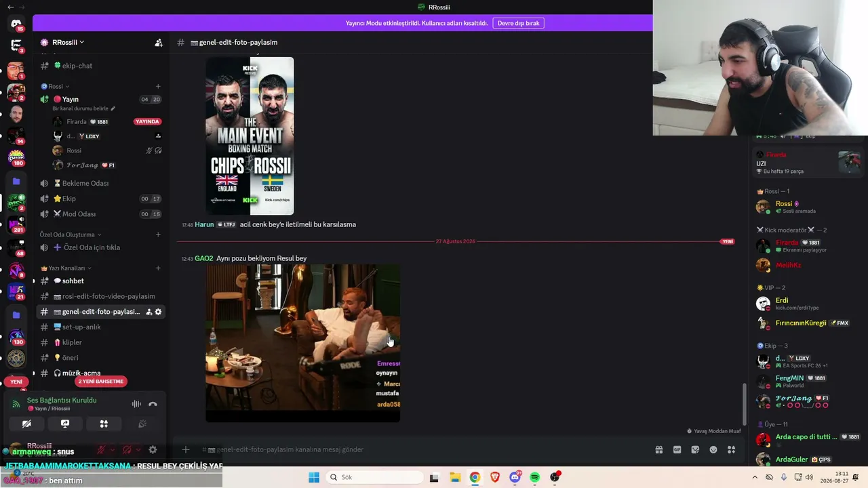Open the ekip-chat channel

(x=100, y=66)
